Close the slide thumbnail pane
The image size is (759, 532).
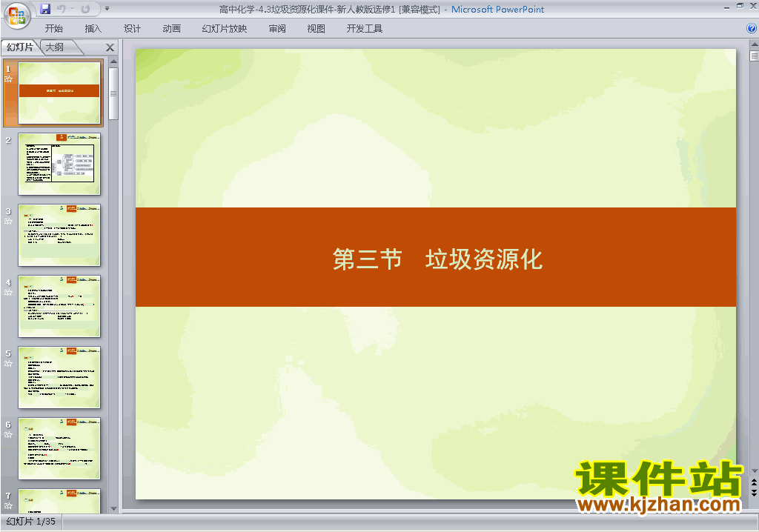110,47
